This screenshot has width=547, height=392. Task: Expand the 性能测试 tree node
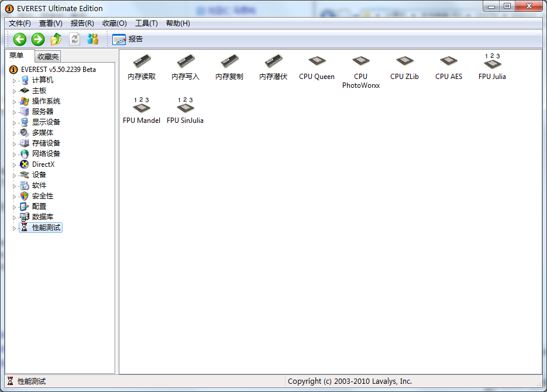(13, 227)
